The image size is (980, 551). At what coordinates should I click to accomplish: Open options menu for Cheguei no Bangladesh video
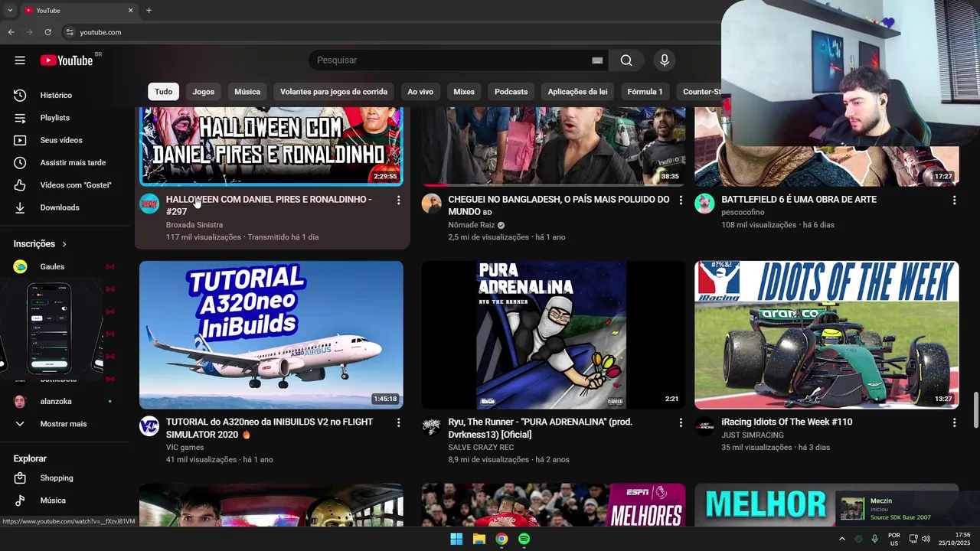point(681,200)
